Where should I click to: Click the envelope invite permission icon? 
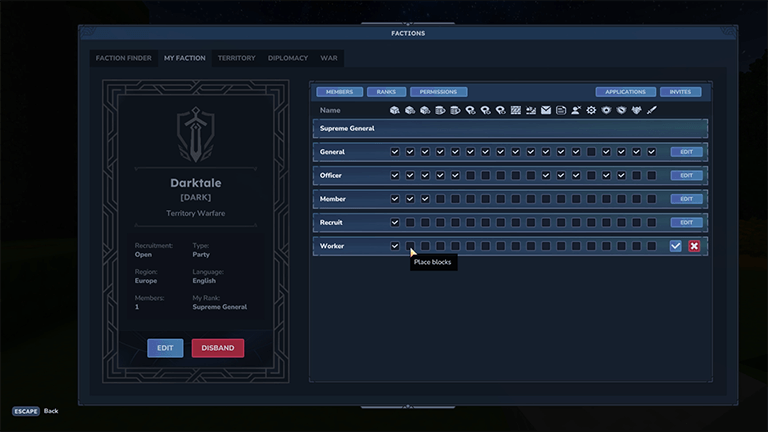pyautogui.click(x=546, y=110)
